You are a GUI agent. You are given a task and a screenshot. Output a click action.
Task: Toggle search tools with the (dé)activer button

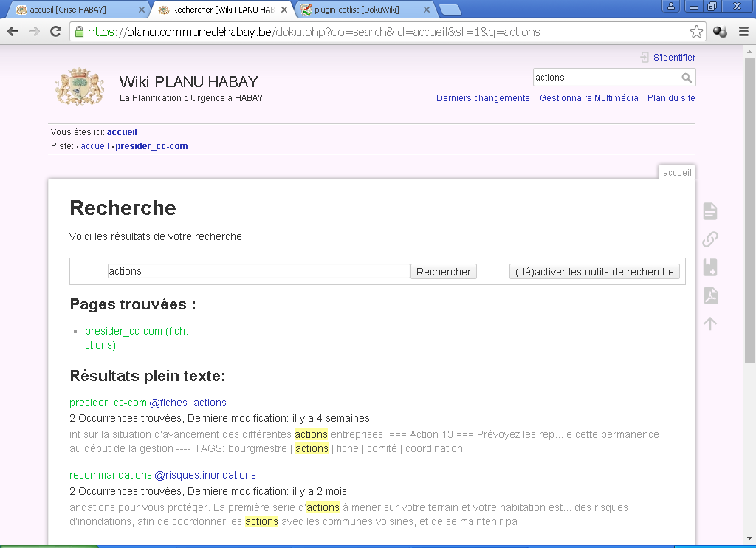[x=594, y=272]
